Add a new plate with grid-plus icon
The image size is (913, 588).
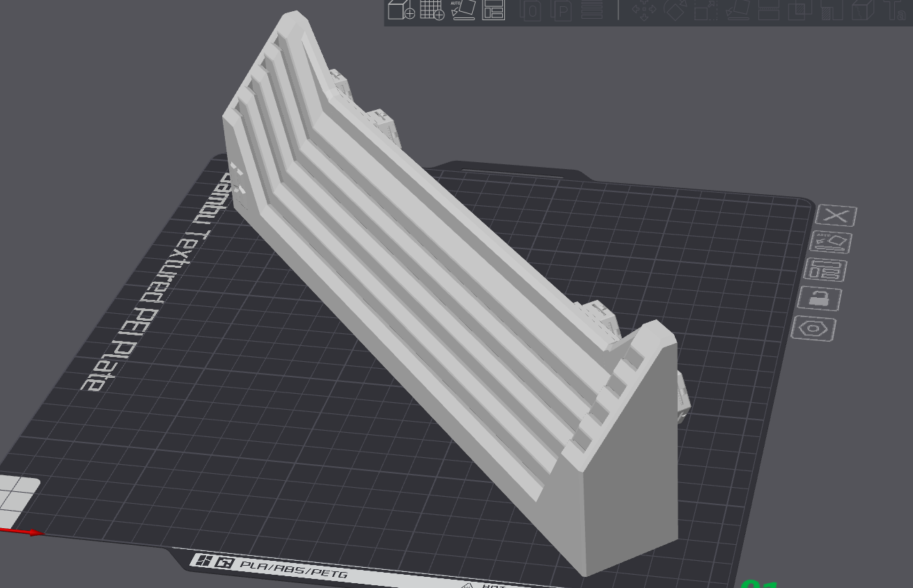point(432,10)
